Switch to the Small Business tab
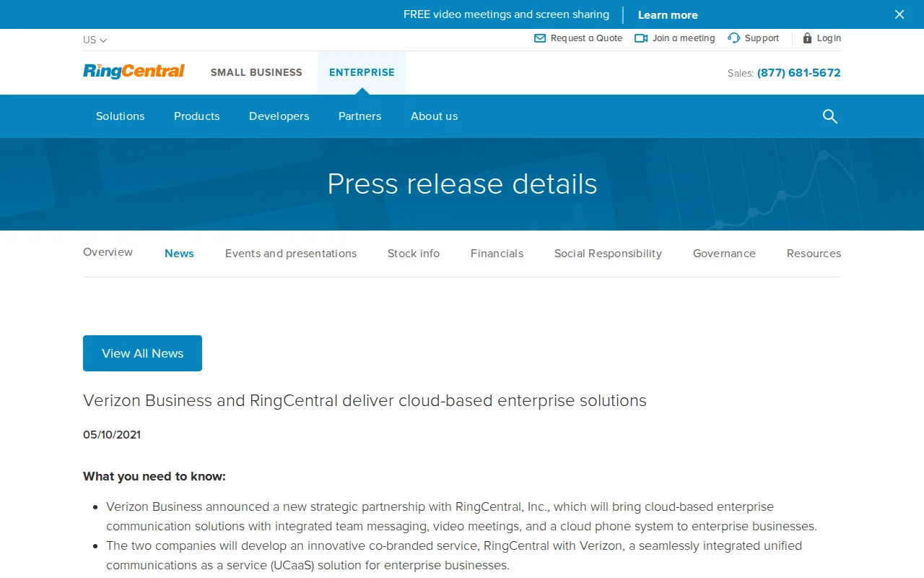The image size is (924, 578). click(x=256, y=72)
